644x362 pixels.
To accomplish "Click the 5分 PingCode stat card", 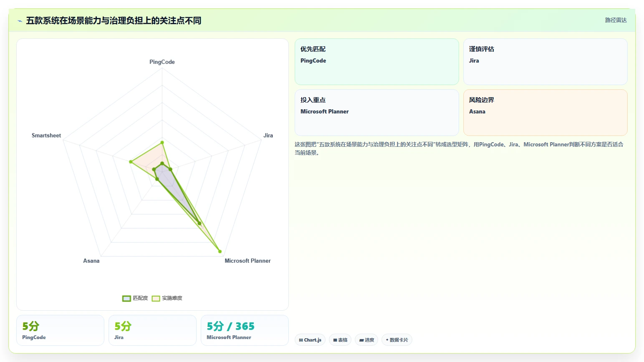I will pyautogui.click(x=60, y=330).
